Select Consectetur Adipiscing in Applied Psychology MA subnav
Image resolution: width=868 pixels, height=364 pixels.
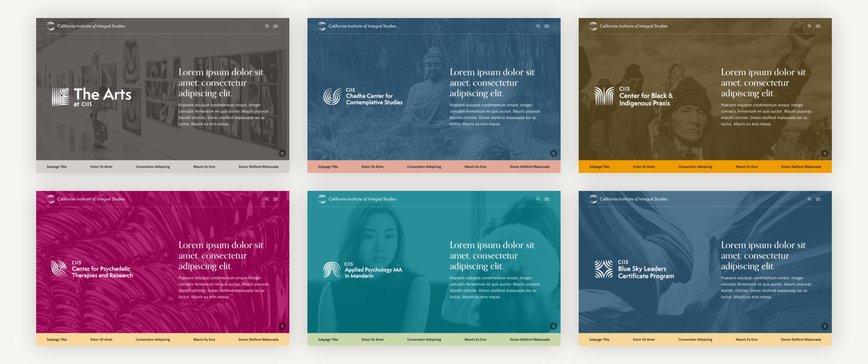pos(424,340)
